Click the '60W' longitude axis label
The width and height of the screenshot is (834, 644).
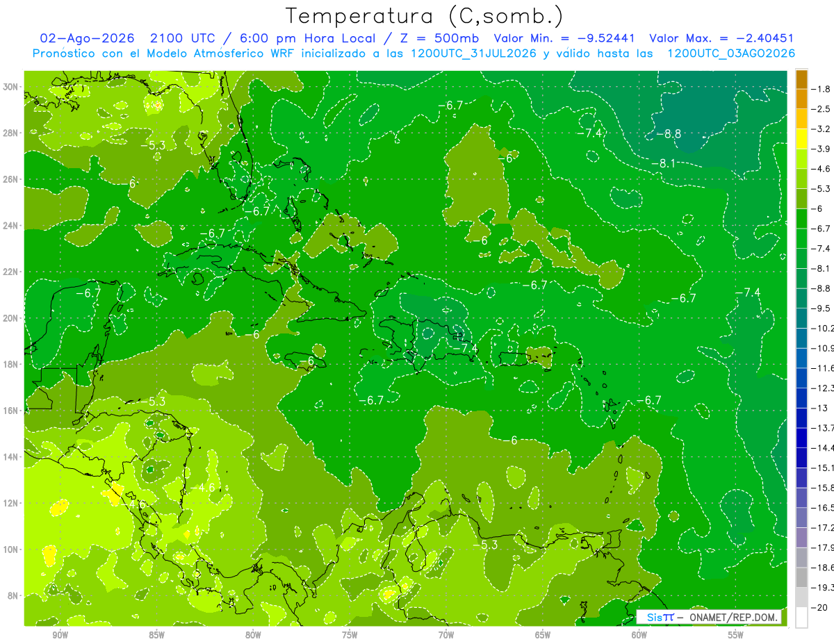(x=639, y=635)
